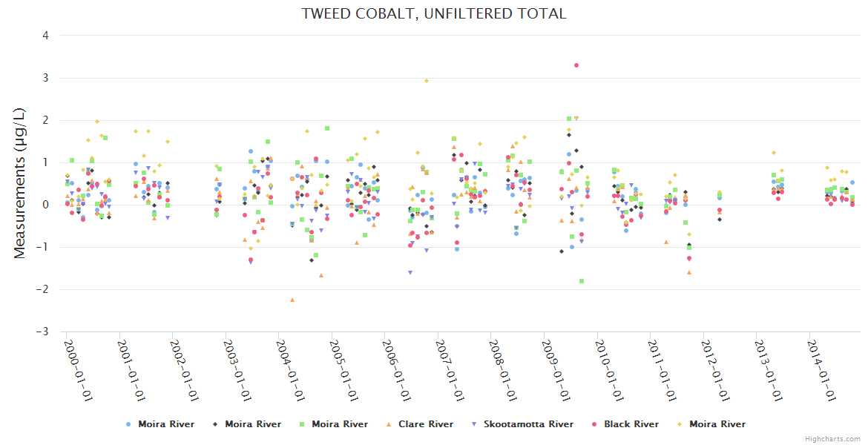Select the highest red Black River point
The height and width of the screenshot is (445, 868).
click(576, 65)
